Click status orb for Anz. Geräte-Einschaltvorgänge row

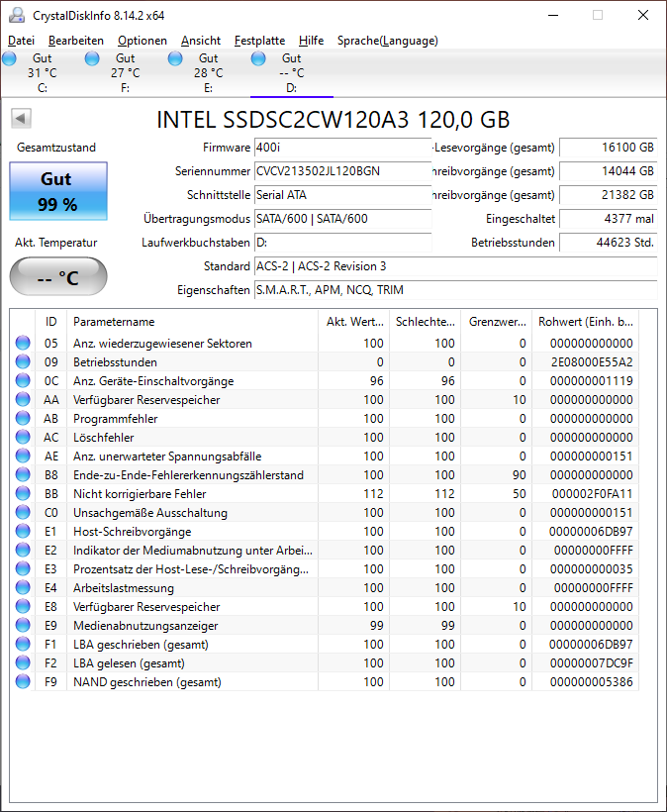click(23, 380)
